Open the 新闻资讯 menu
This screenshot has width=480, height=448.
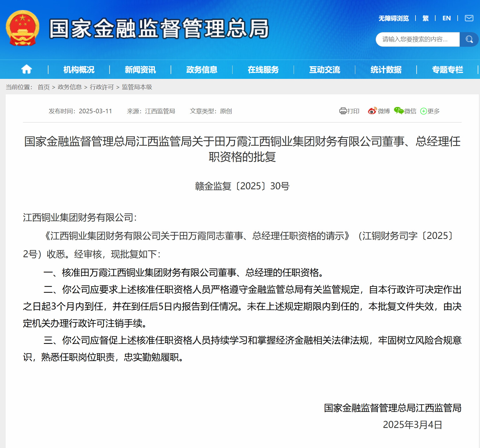click(140, 70)
